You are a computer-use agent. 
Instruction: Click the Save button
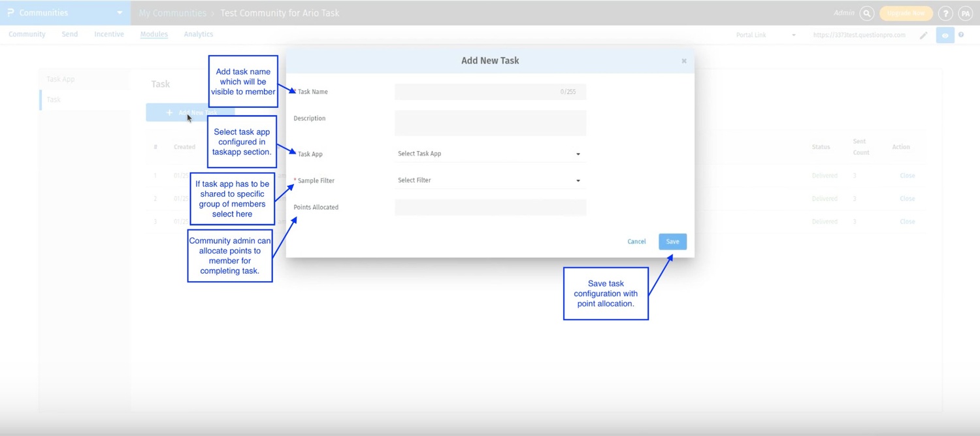click(x=672, y=242)
